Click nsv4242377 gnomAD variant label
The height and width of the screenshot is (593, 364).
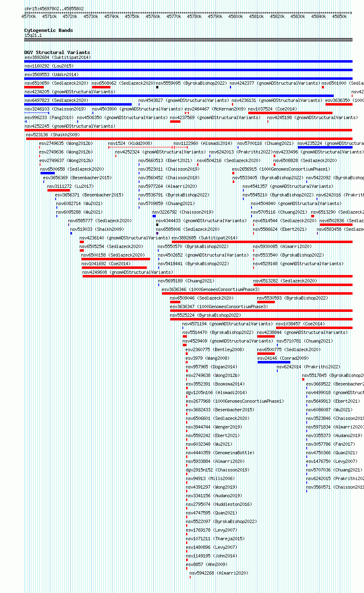(x=275, y=83)
